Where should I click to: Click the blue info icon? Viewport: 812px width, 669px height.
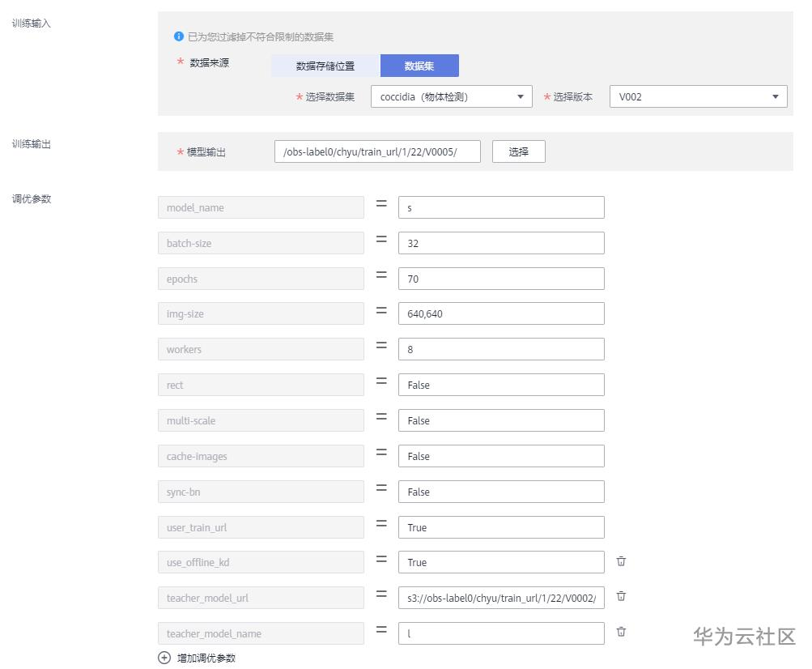click(x=179, y=36)
